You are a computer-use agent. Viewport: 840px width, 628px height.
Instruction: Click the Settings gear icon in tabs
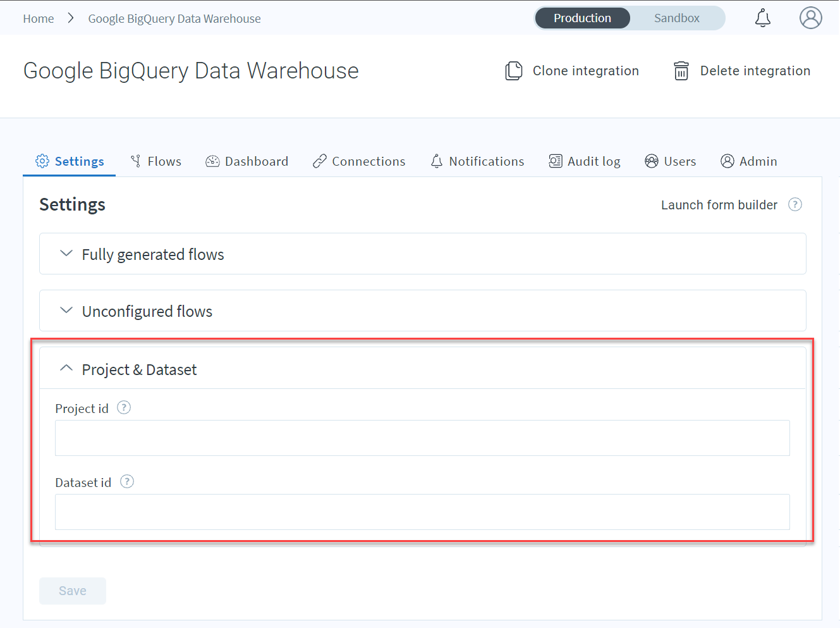(x=42, y=161)
